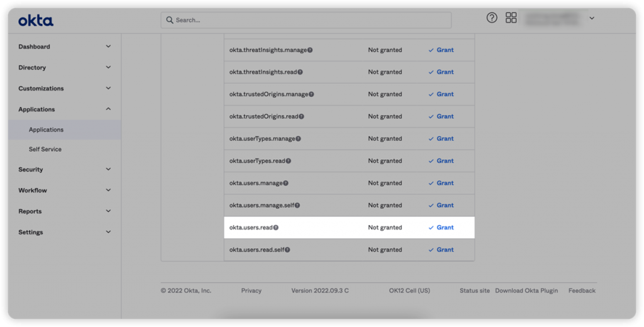Select the Applications sub-item
This screenshot has height=327, width=644.
46,130
